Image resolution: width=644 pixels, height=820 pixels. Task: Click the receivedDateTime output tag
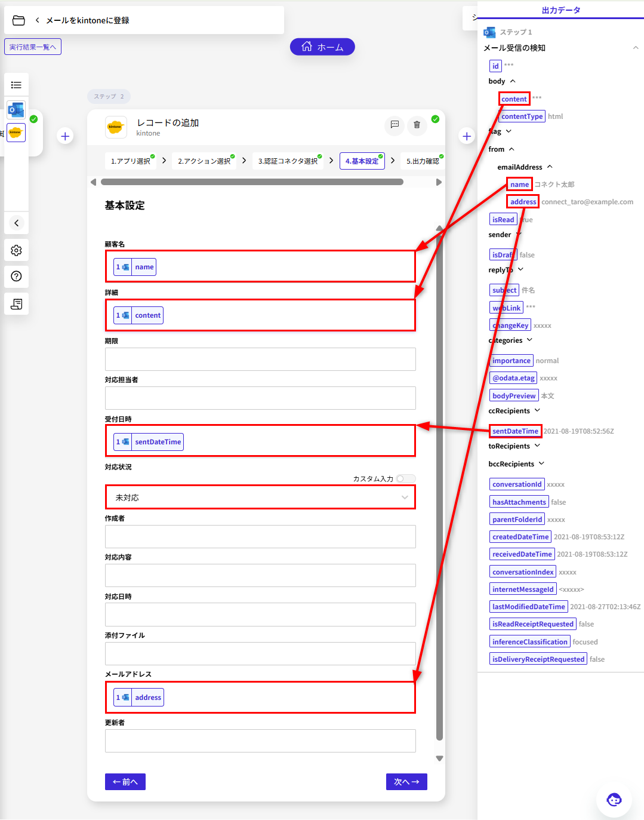coord(522,554)
